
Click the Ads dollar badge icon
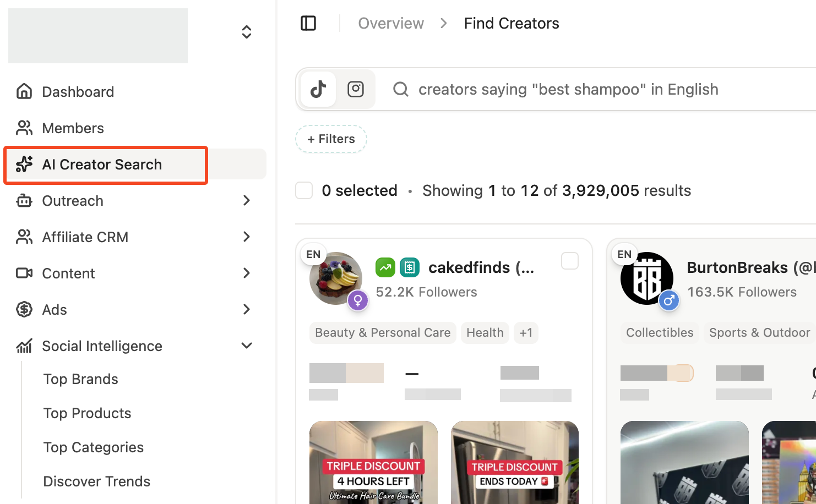tap(24, 309)
